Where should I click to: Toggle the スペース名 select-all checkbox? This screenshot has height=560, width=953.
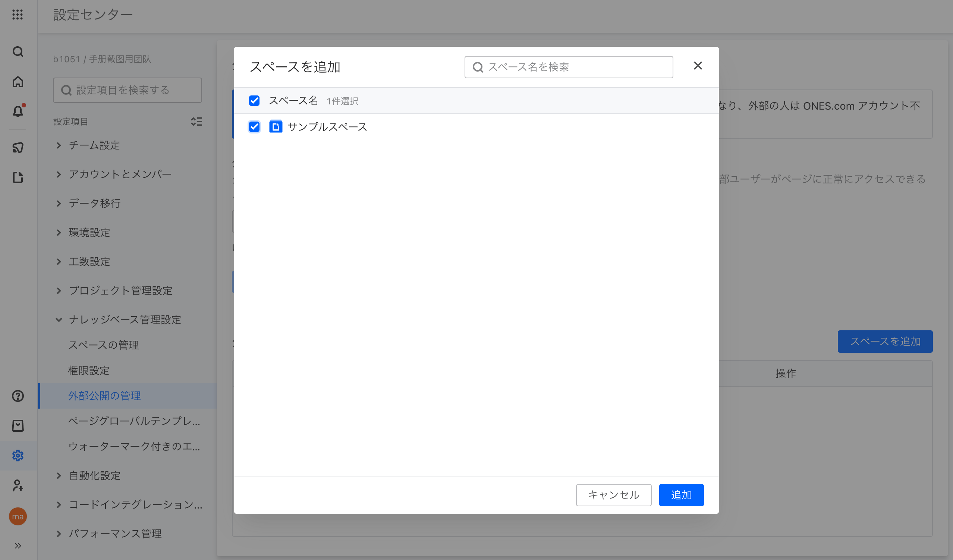coord(254,101)
